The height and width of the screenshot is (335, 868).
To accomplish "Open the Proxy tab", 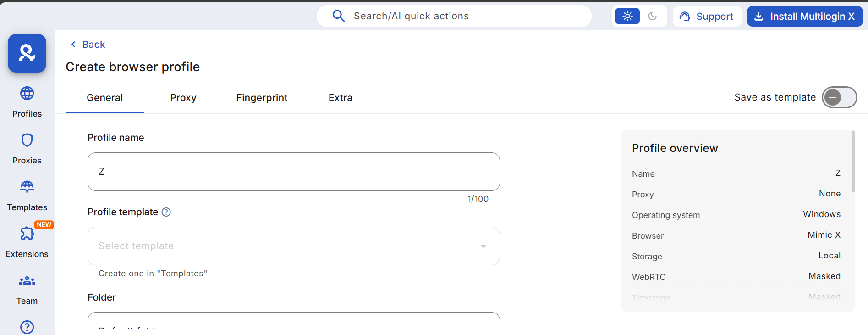I will coord(183,97).
